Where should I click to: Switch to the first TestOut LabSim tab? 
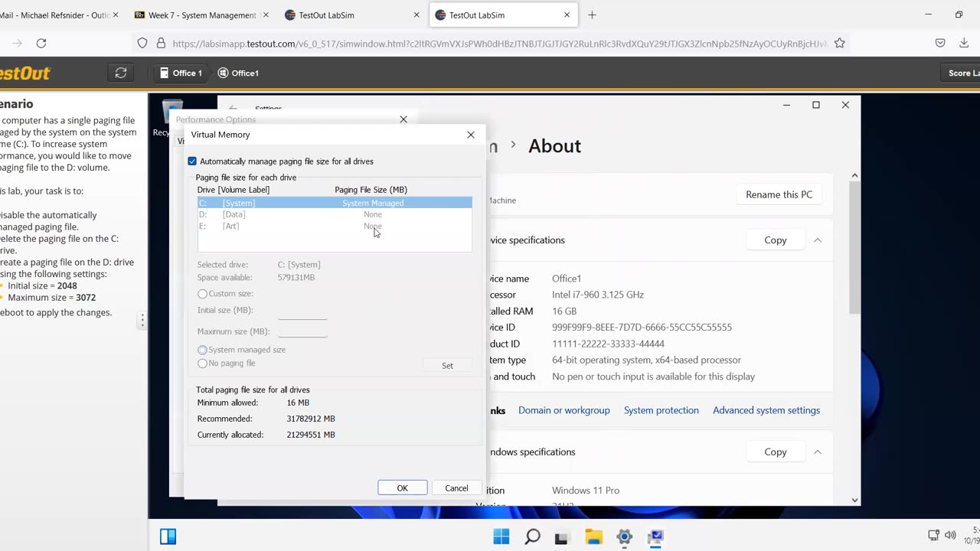(351, 15)
